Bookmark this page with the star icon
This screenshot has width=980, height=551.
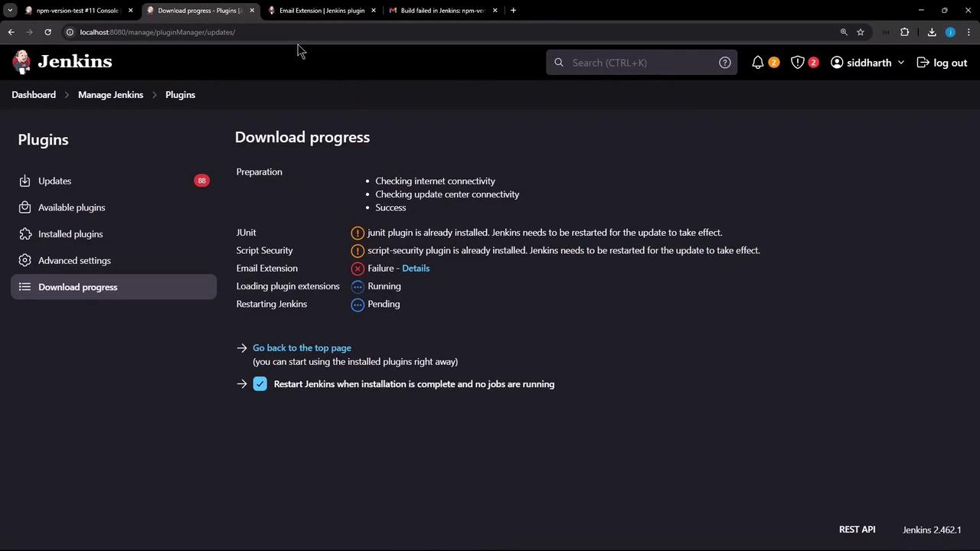pos(861,32)
